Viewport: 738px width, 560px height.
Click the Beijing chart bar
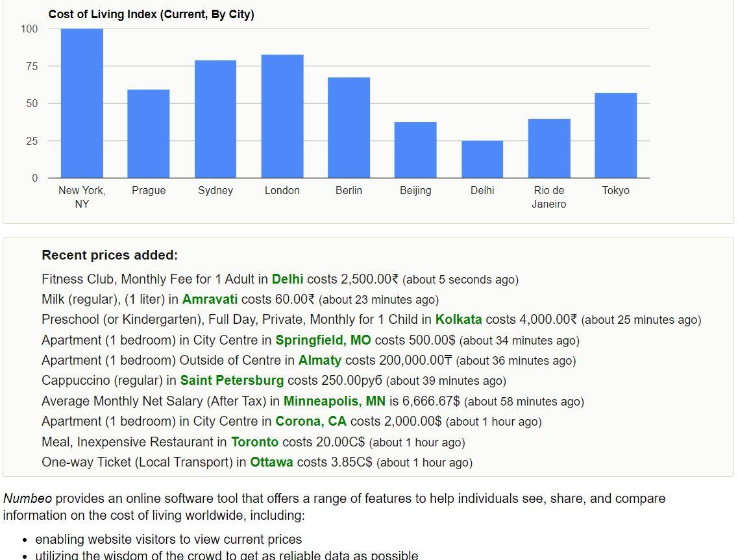415,150
